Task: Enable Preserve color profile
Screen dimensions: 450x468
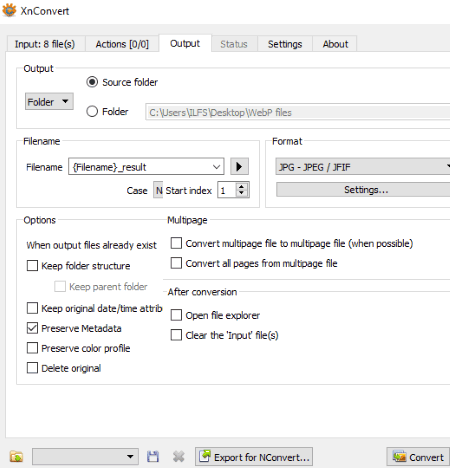Action: (32, 348)
